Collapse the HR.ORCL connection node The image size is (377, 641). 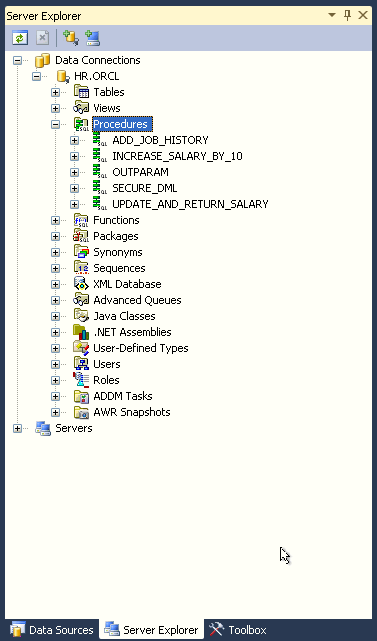(36, 76)
